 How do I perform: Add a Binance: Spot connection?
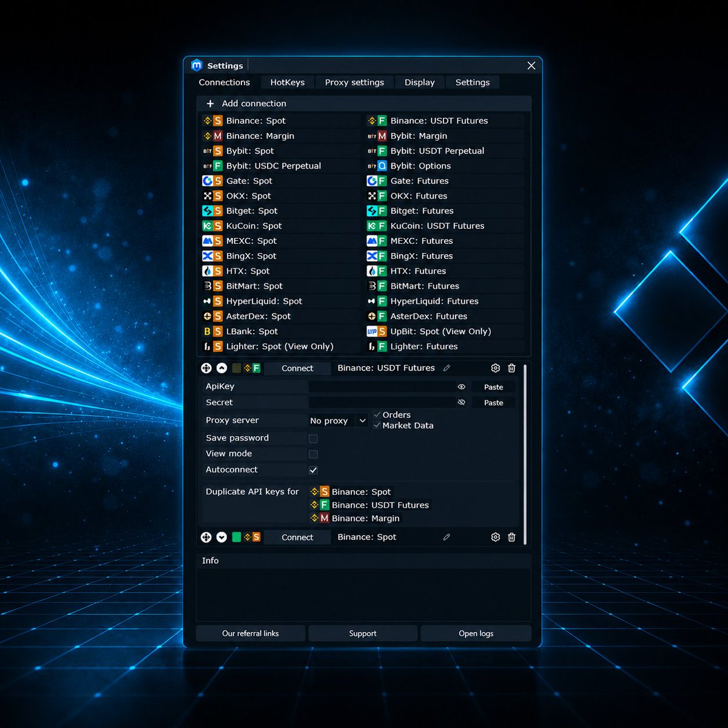coord(280,121)
